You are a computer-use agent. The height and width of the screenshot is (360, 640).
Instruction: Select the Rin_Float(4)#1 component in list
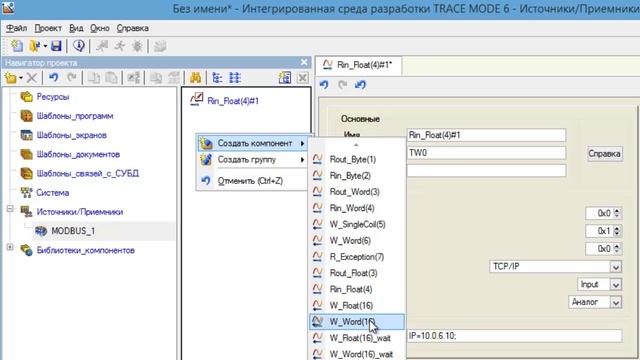tap(233, 101)
